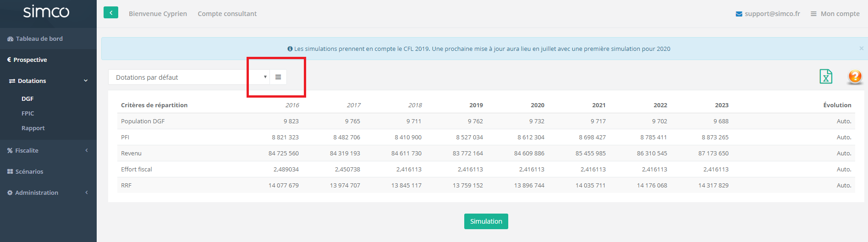This screenshot has height=242, width=868.
Task: Click the green Simulation button
Action: [x=486, y=221]
